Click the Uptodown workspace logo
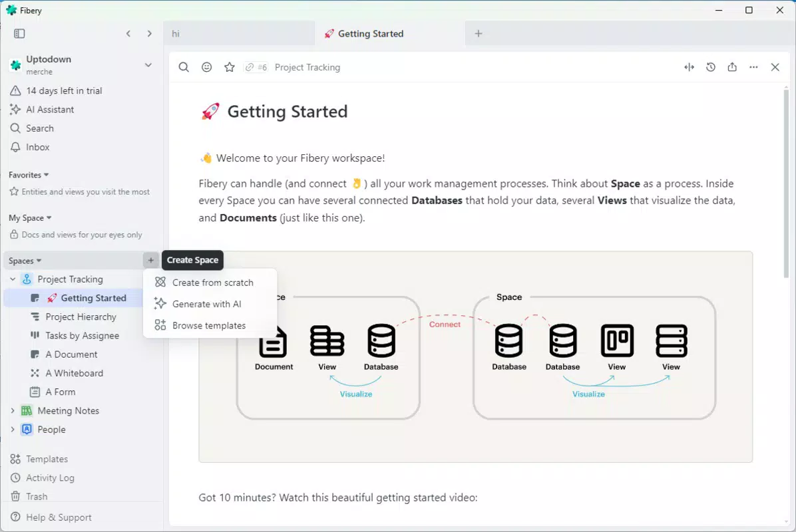Screen dimensions: 796x532 point(16,65)
